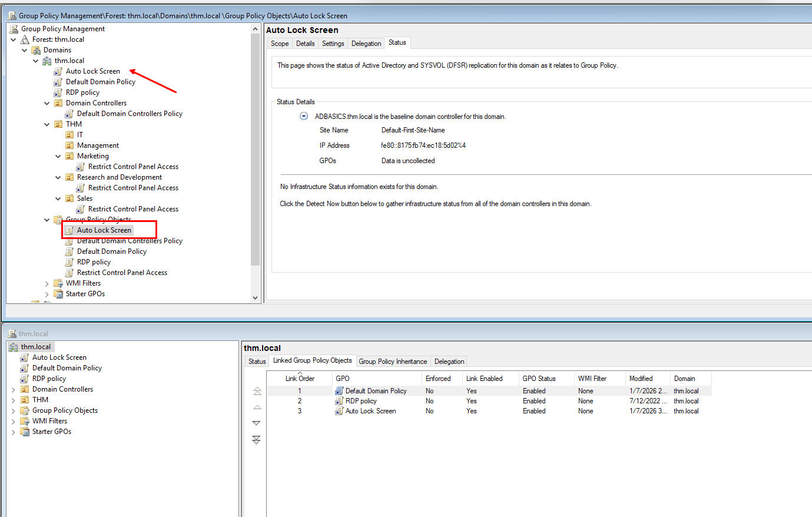Click the move link down arrow icon
The height and width of the screenshot is (517, 812).
(257, 423)
